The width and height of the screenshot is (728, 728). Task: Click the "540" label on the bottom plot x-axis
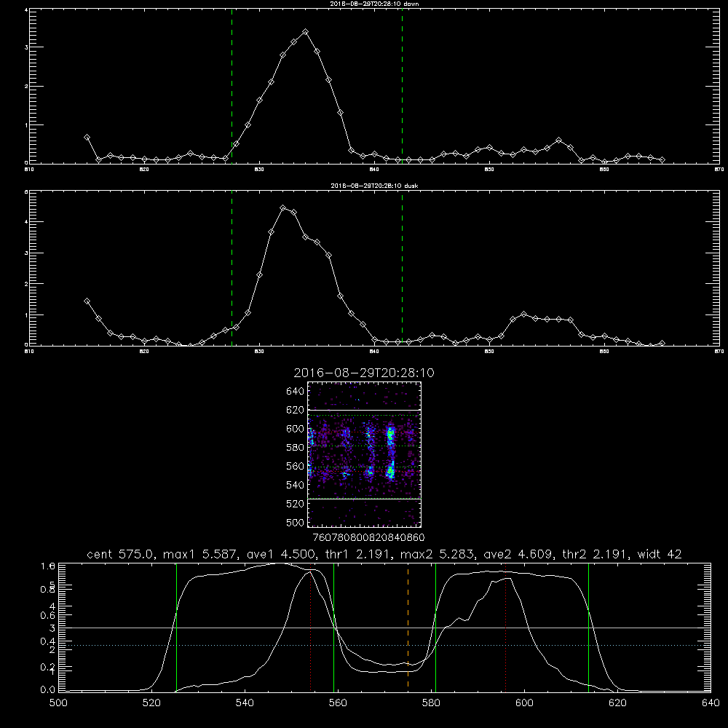(x=245, y=703)
